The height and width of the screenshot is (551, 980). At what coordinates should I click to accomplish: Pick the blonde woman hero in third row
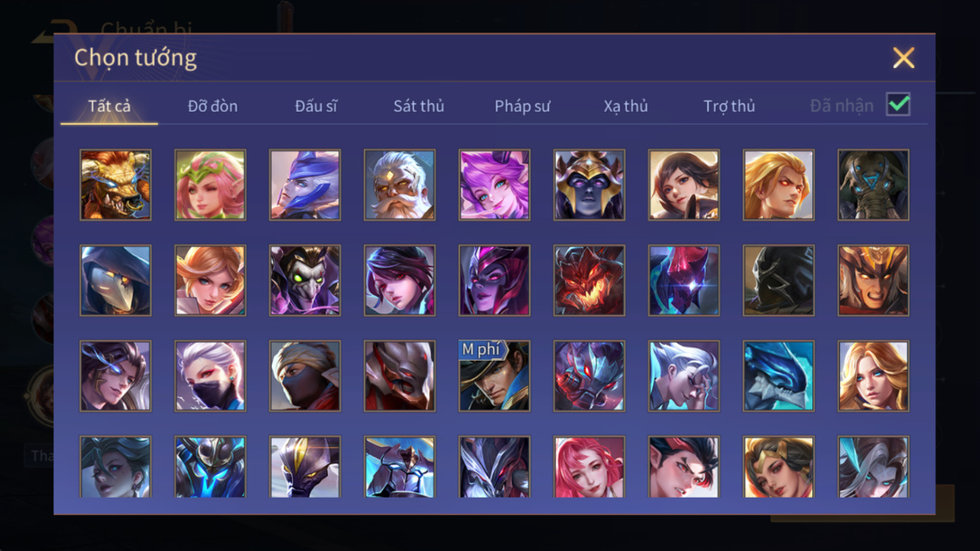click(x=873, y=376)
